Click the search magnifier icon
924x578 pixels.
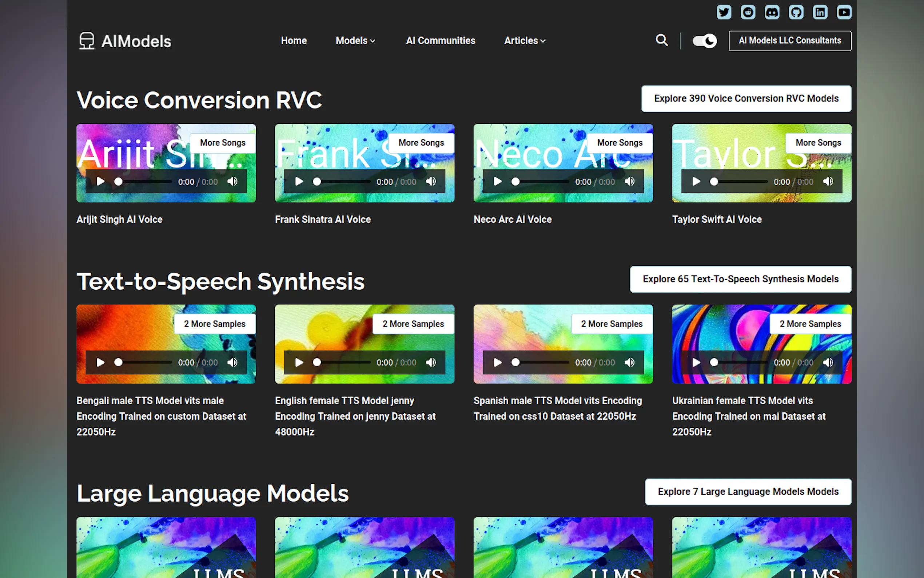pos(662,40)
